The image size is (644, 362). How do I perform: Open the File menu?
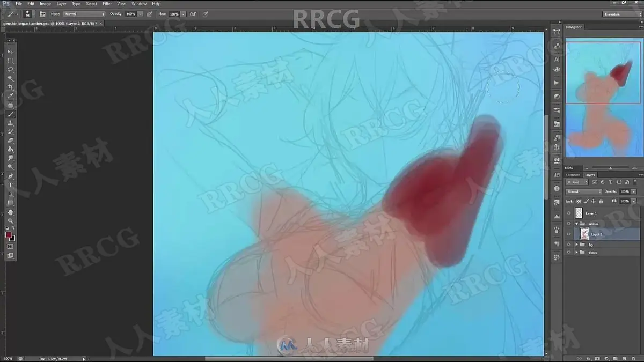coord(19,4)
